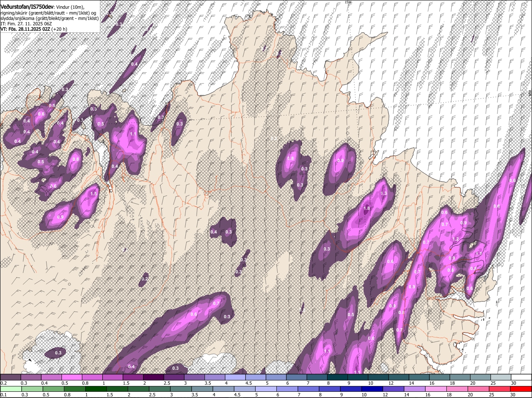
Task: Select the bright red 30 swatch, lower scale
Action: [x=521, y=389]
